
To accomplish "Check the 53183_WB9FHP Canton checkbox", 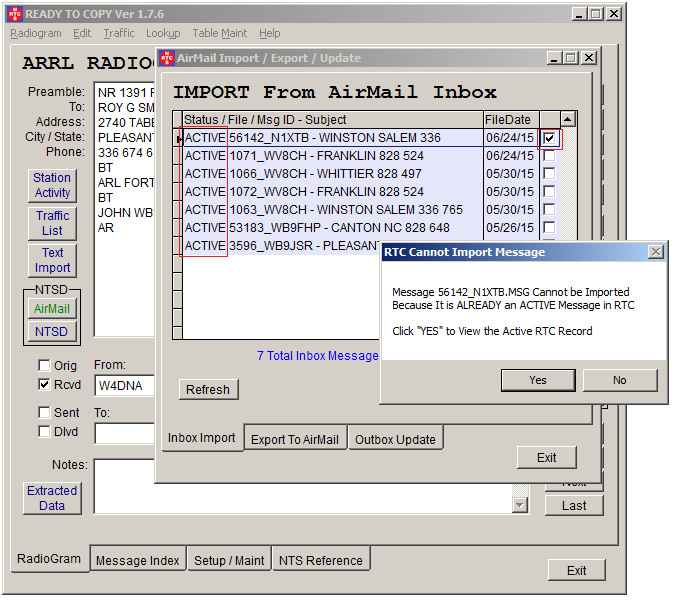I will coord(549,227).
